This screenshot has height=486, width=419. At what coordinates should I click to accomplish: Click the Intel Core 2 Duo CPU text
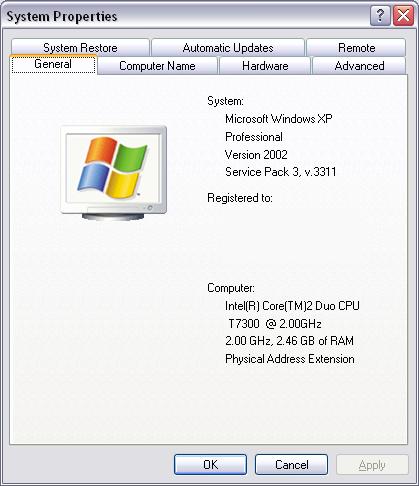[x=292, y=306]
